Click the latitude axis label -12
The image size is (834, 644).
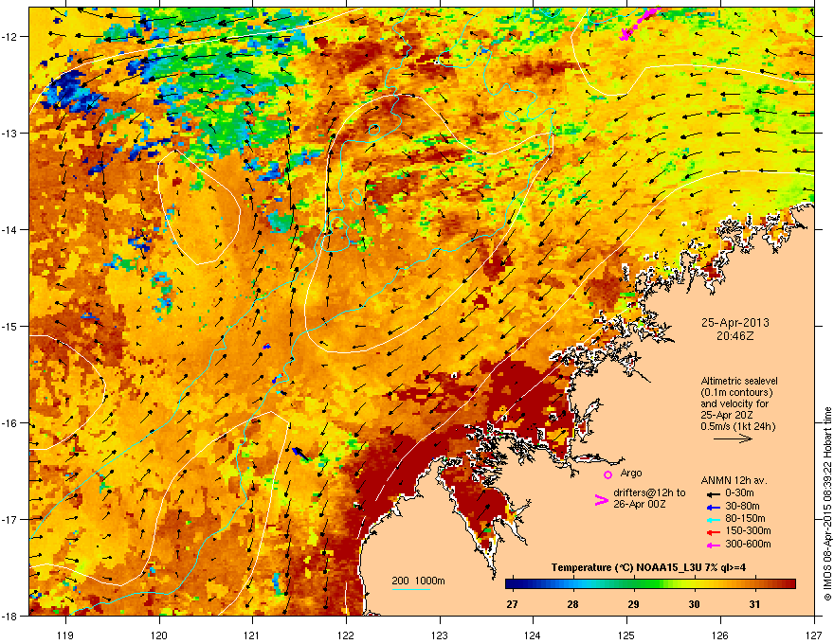pos(10,37)
